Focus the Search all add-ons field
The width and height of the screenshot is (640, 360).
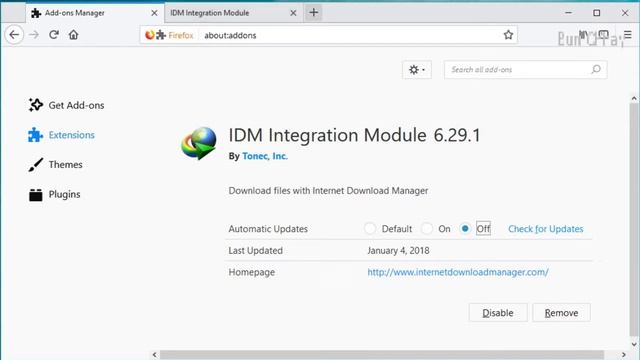coord(525,70)
